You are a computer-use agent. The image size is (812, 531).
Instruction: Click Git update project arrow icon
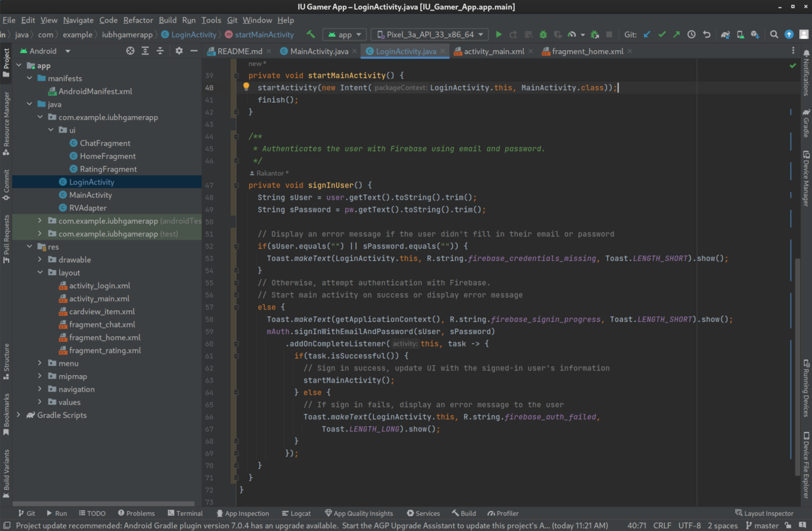tap(647, 34)
